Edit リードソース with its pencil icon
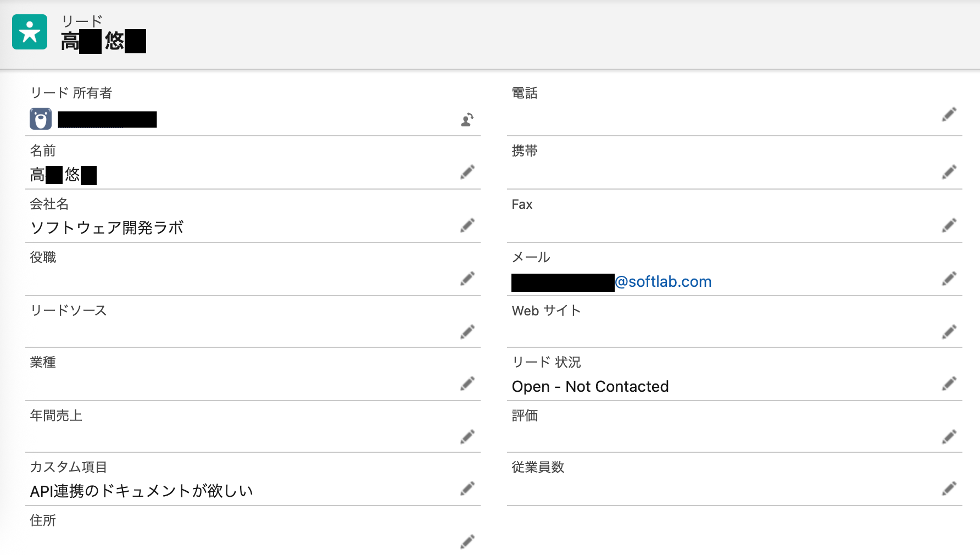 tap(467, 331)
